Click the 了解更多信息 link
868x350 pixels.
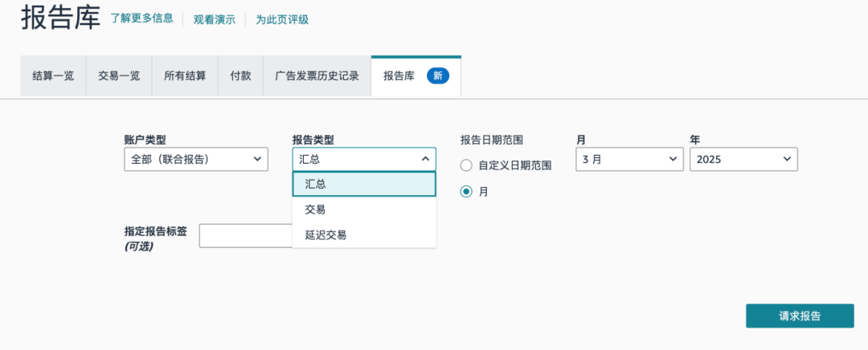pyautogui.click(x=141, y=18)
